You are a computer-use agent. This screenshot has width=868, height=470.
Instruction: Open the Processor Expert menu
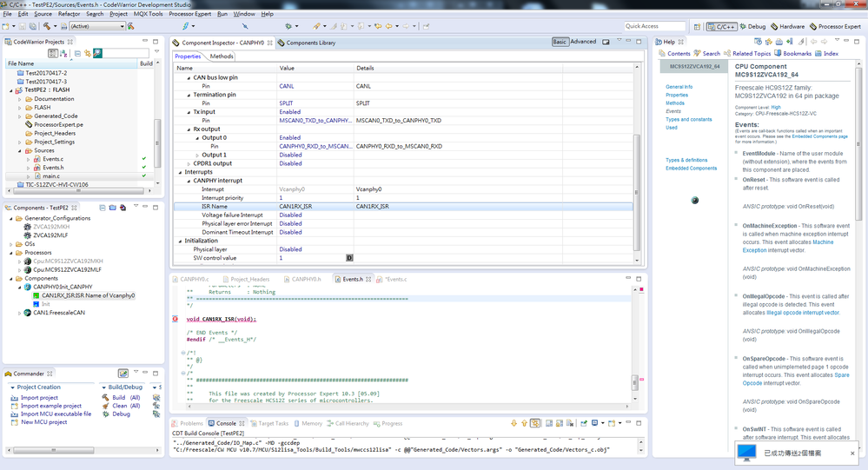(189, 14)
